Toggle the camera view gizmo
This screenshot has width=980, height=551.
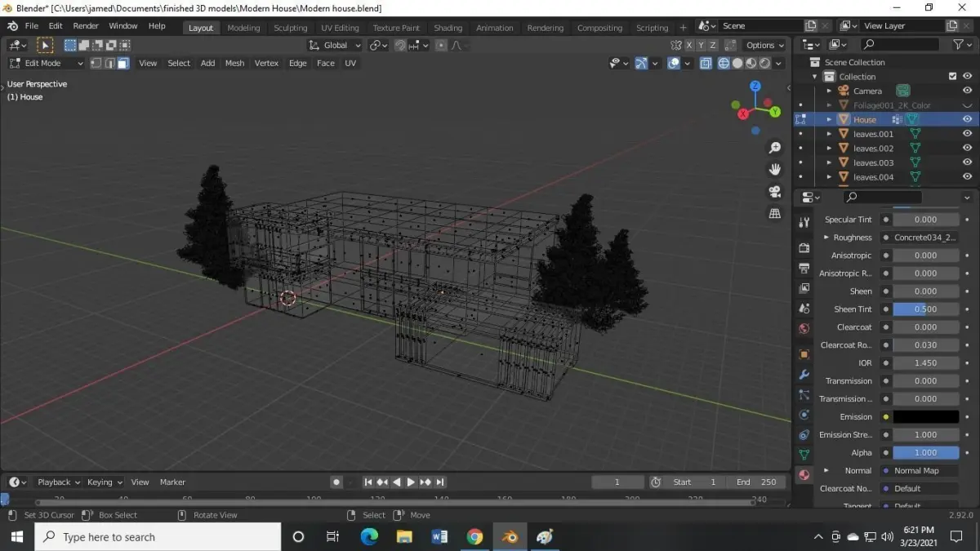[775, 192]
